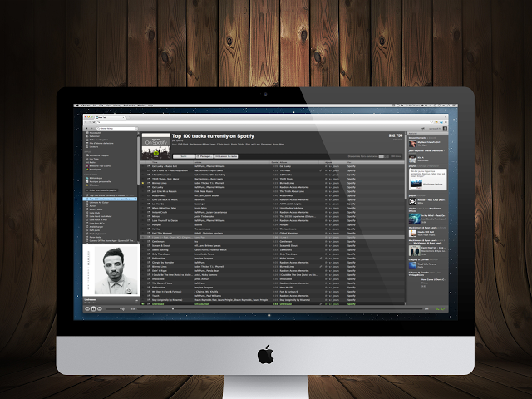Toggle the yellow star on Blurred Lines row
Image resolution: width=532 pixels, height=399 pixels.
pos(143,183)
